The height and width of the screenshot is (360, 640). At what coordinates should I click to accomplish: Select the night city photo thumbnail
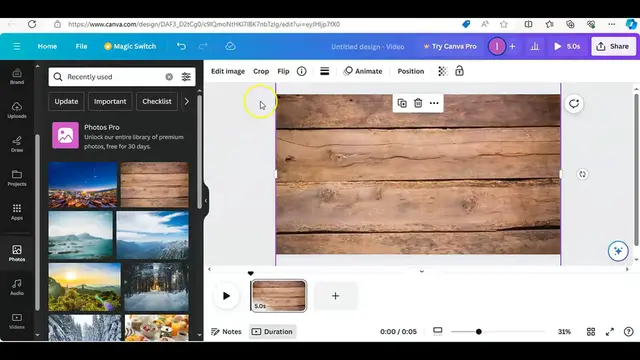(x=83, y=185)
